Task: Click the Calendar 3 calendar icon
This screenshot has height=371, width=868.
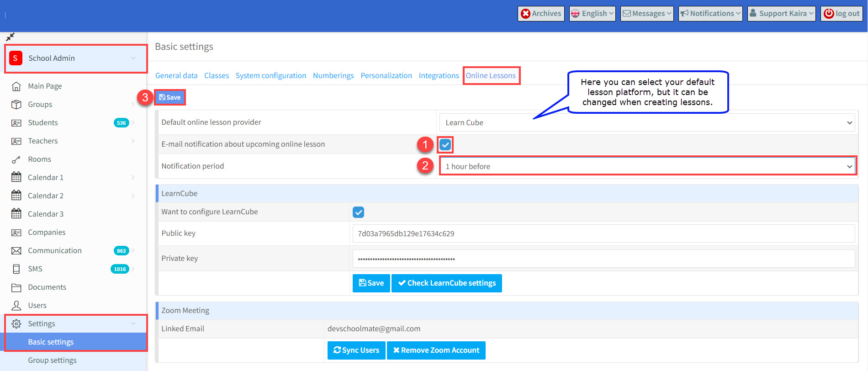Action: [x=16, y=213]
